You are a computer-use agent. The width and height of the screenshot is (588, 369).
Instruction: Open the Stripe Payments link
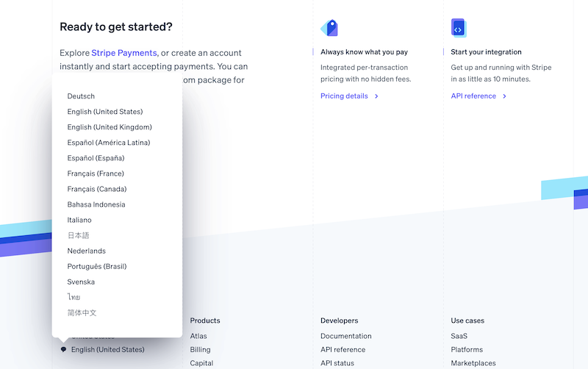[124, 53]
